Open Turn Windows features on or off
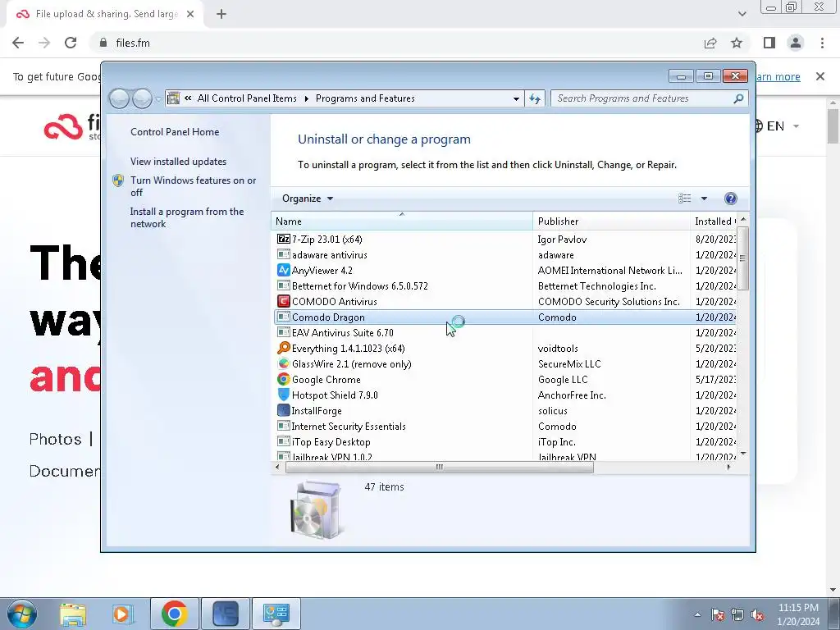 pos(194,186)
